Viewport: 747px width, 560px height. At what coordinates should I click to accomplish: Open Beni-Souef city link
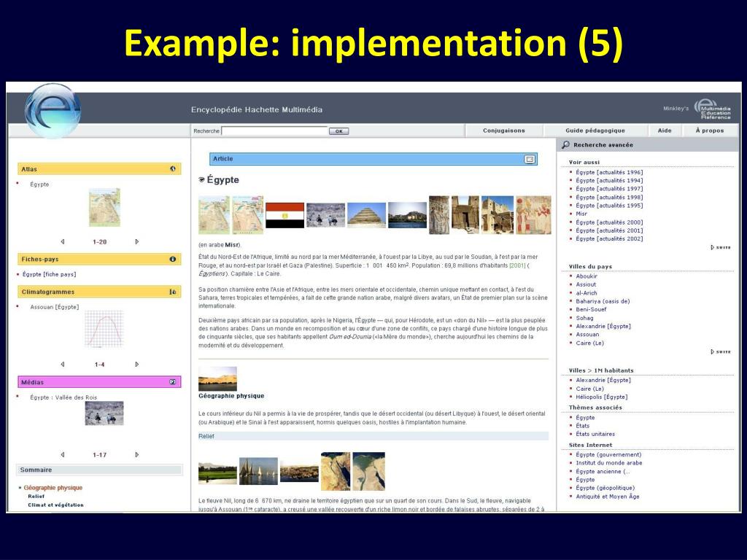pyautogui.click(x=591, y=309)
